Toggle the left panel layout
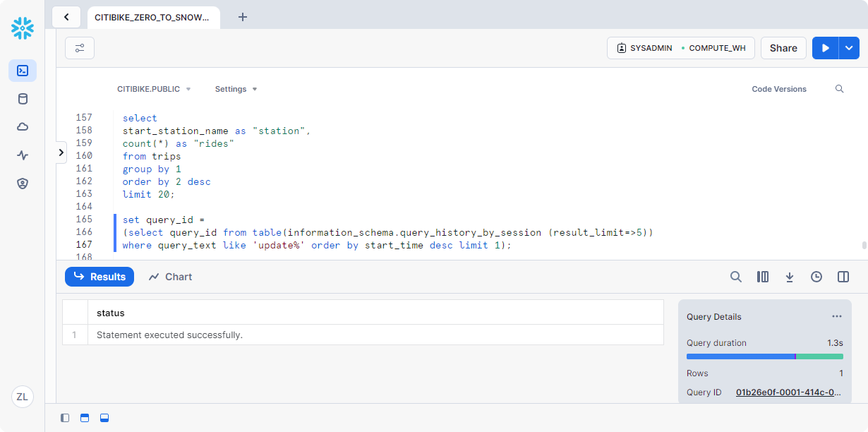This screenshot has height=432, width=868. tap(65, 418)
